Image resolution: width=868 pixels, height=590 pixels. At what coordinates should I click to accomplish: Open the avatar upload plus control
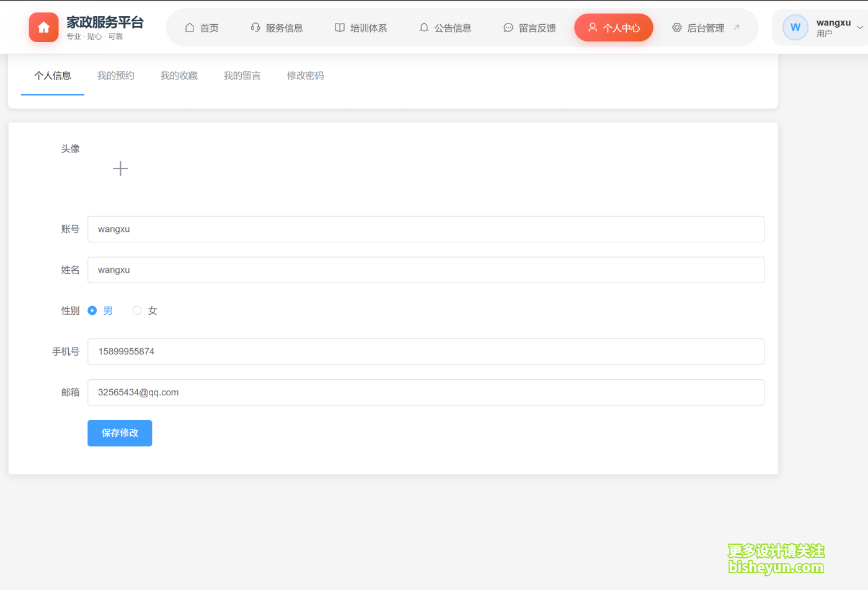point(120,168)
